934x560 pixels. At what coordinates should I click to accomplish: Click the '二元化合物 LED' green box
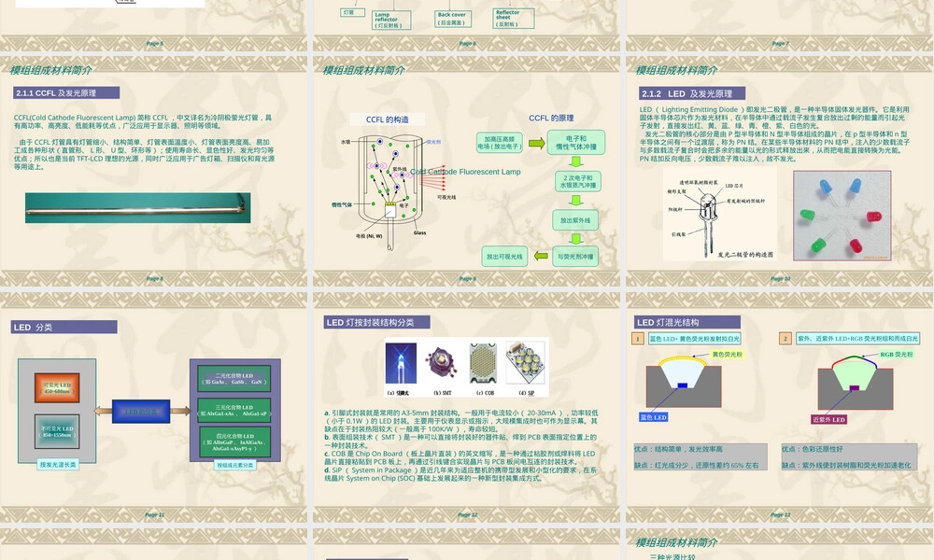[x=234, y=379]
